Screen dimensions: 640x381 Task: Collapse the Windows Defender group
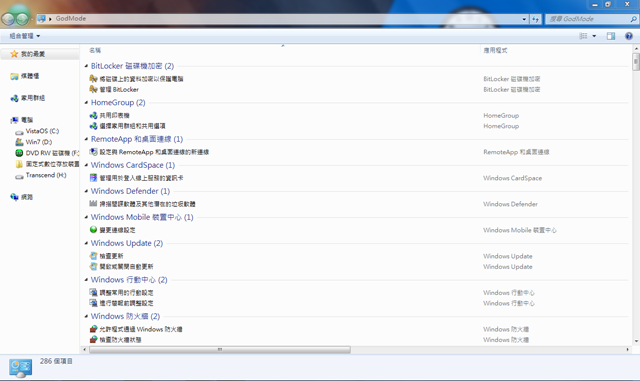tap(86, 191)
